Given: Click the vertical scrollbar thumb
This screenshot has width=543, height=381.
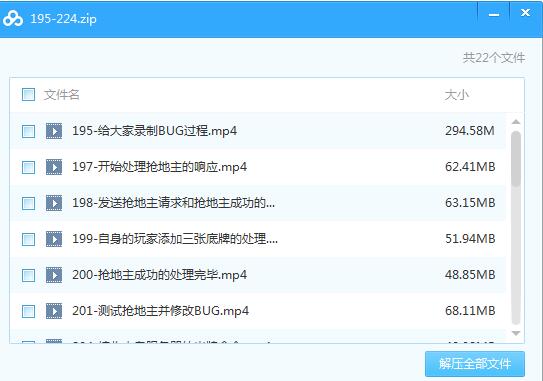Looking at the screenshot, I should pyautogui.click(x=516, y=159).
